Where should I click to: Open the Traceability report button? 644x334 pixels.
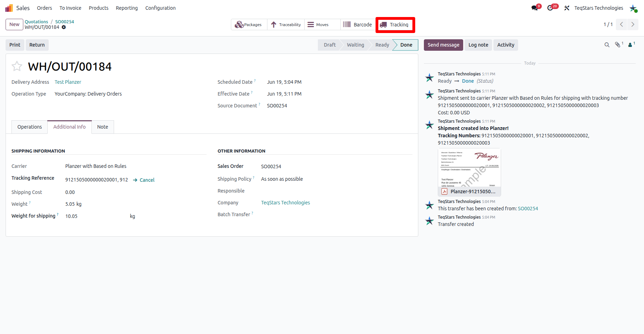(x=286, y=25)
